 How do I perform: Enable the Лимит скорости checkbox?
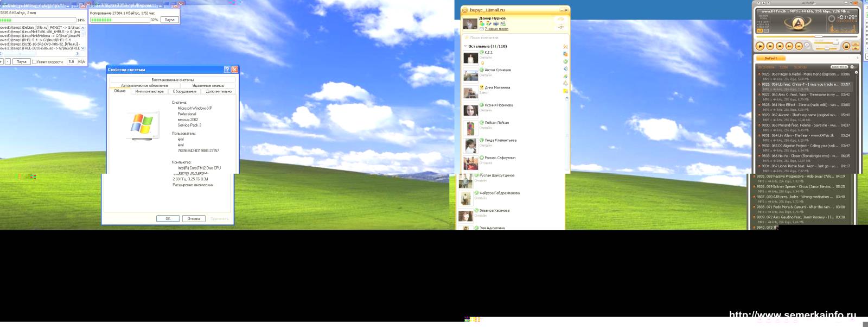(35, 62)
